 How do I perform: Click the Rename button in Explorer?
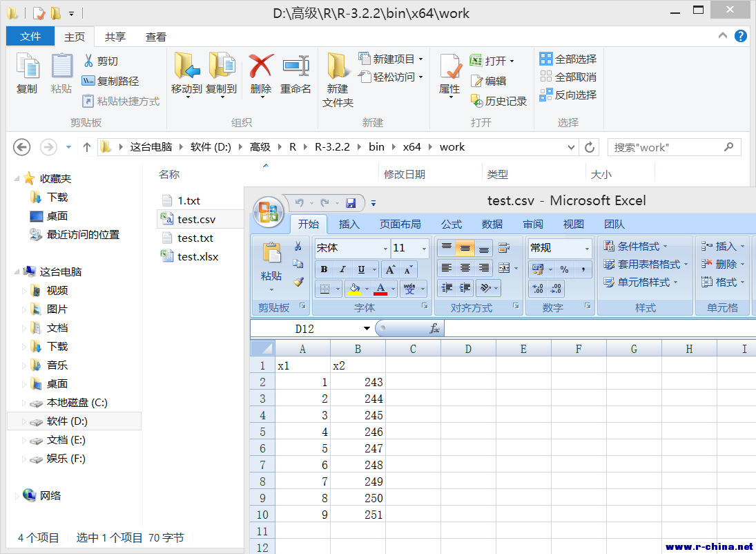pyautogui.click(x=295, y=74)
